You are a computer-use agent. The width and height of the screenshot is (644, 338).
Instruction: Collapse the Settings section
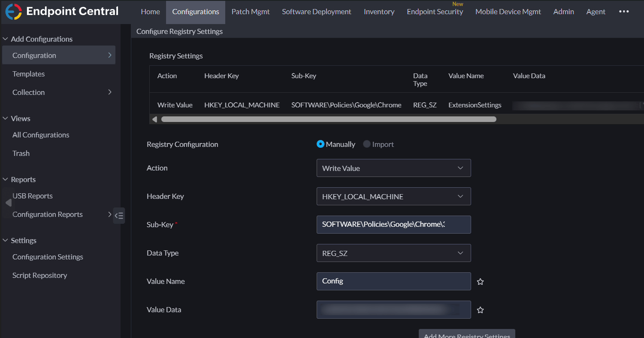[x=6, y=240]
